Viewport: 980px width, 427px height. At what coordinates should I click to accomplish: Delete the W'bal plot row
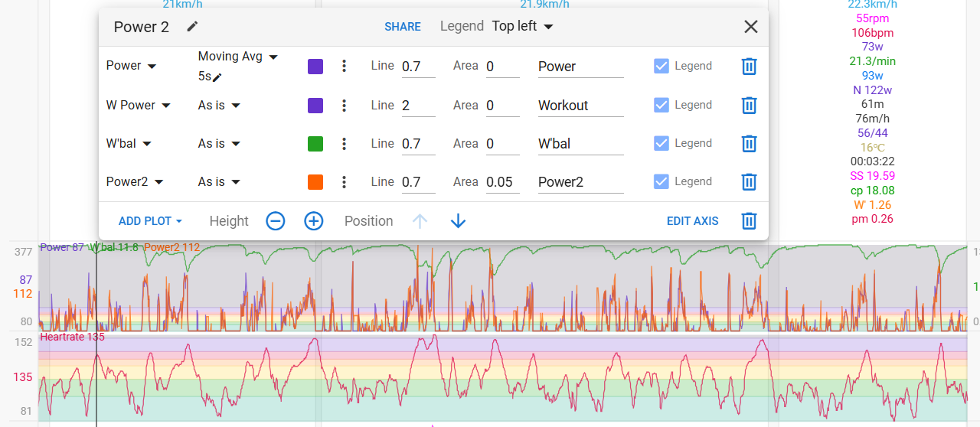pos(749,143)
